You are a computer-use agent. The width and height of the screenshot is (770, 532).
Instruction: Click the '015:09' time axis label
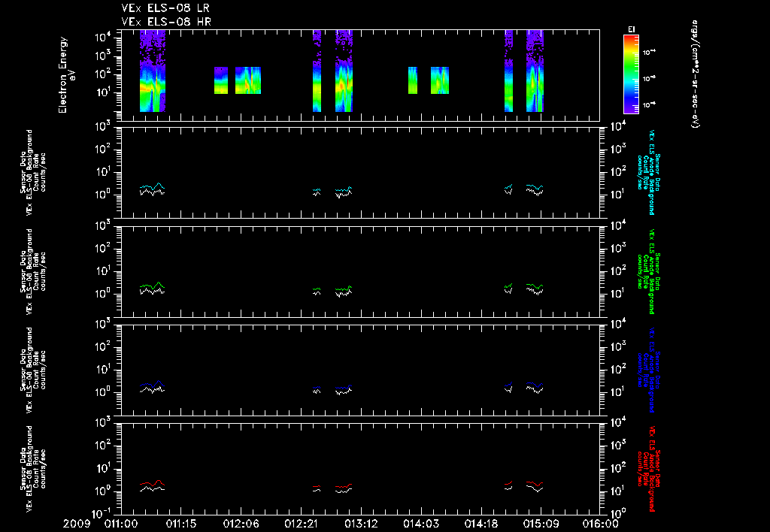tap(541, 524)
